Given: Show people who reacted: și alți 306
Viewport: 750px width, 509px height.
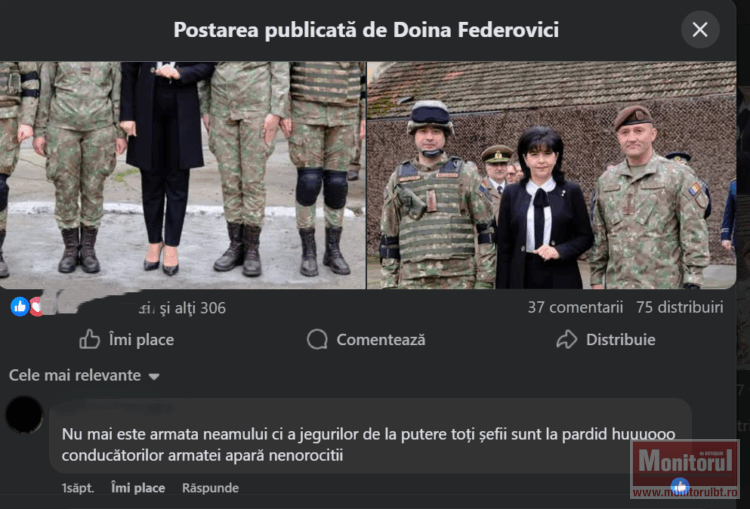Looking at the screenshot, I should click(x=192, y=308).
